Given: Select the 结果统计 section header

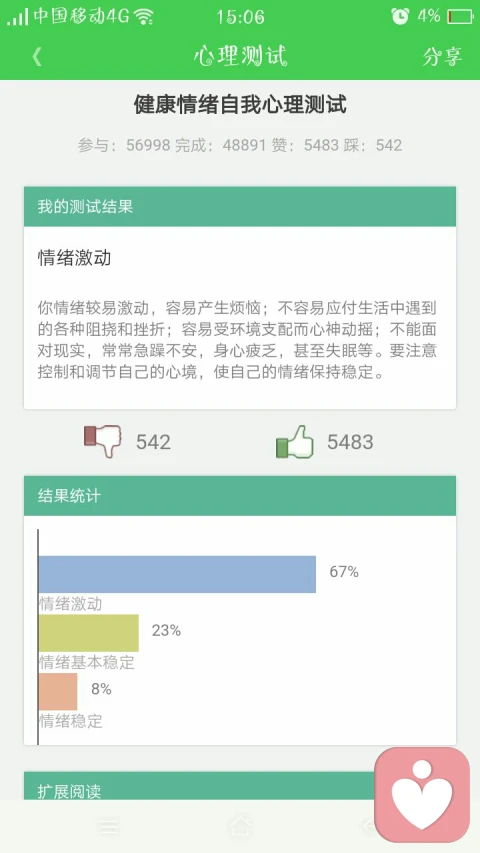Looking at the screenshot, I should click(240, 496).
